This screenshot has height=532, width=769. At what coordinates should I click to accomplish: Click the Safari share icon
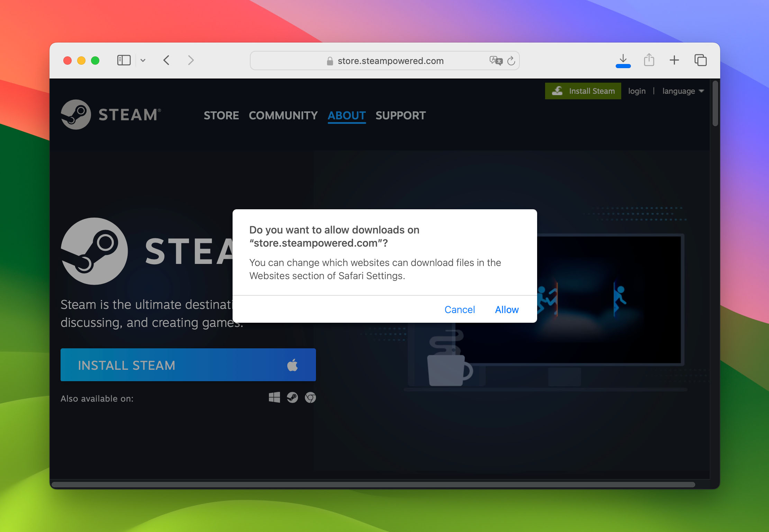tap(648, 60)
